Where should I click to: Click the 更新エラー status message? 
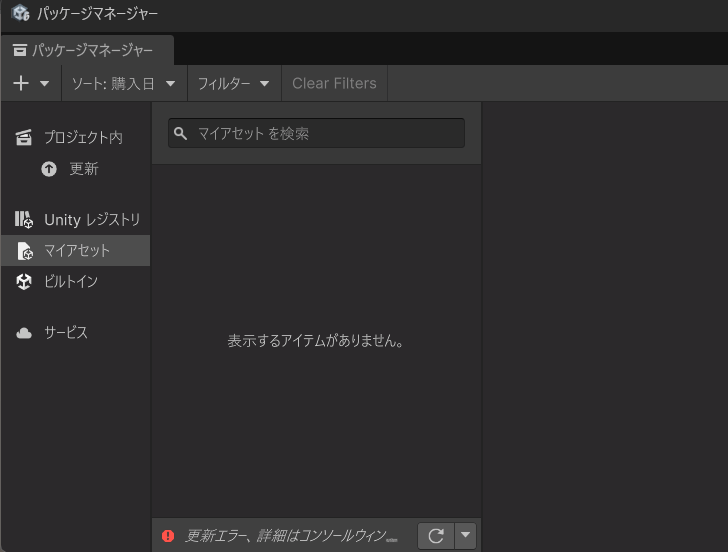[290, 536]
